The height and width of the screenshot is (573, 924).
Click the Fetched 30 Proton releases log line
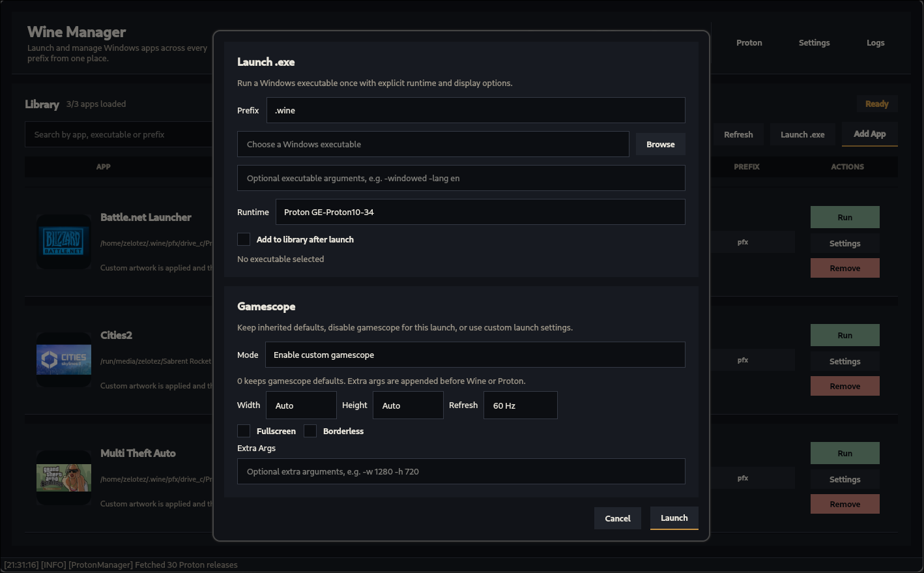click(x=121, y=565)
